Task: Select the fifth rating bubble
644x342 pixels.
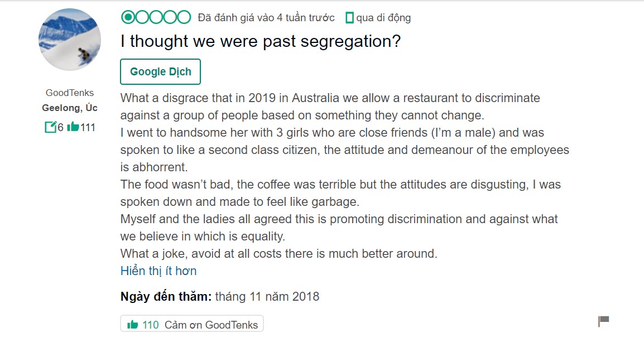Action: 184,17
